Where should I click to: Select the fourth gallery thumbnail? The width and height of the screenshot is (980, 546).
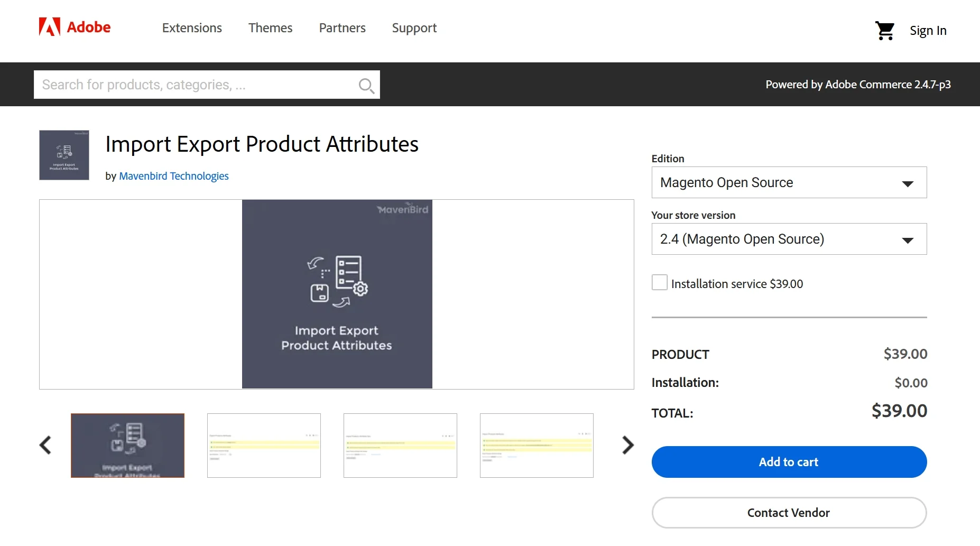[537, 446]
